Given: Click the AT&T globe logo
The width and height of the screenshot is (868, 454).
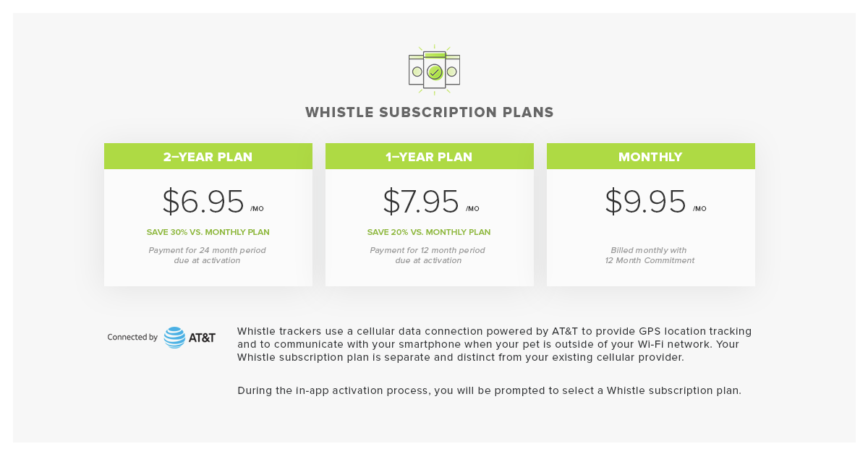Looking at the screenshot, I should pyautogui.click(x=174, y=338).
